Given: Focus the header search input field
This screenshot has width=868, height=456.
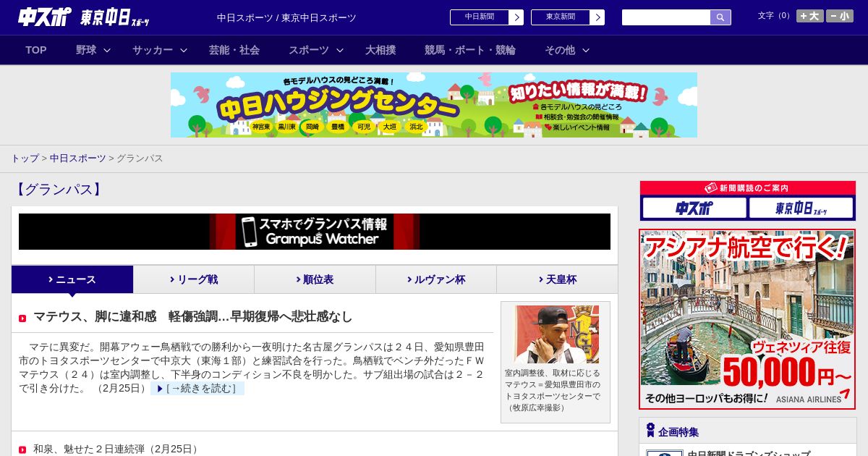Looking at the screenshot, I should 666,17.
